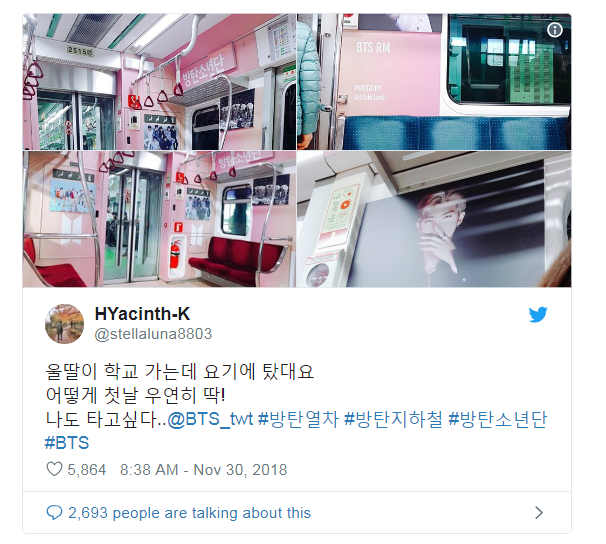
Task: Expand conversation with right chevron arrow
Action: coord(539,513)
